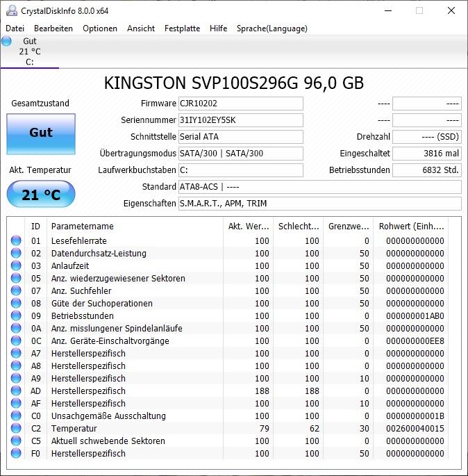468x476 pixels.
Task: Select the Datendurchsatz-Leistung parameter text
Action: point(99,254)
